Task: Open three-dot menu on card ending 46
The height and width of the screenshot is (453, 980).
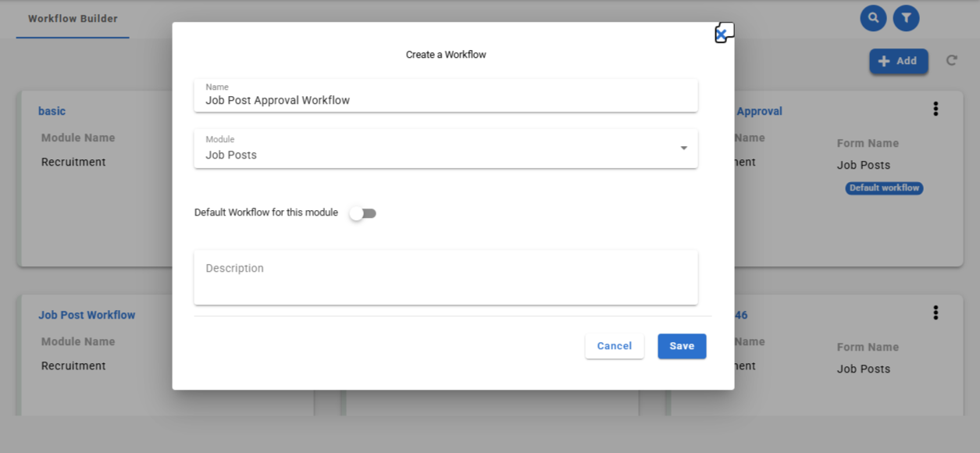Action: pos(935,313)
